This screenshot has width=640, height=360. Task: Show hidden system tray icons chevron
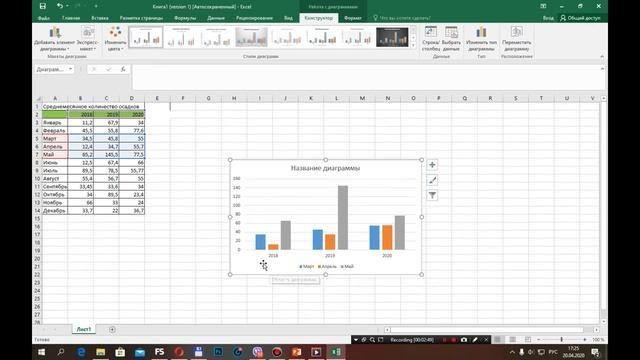[512, 352]
